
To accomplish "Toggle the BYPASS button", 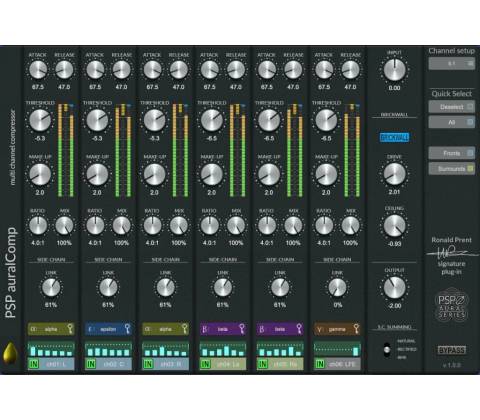I will click(x=452, y=350).
